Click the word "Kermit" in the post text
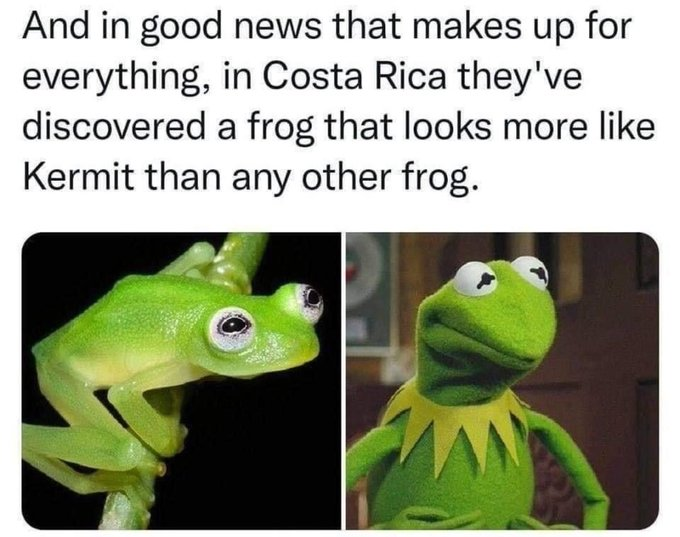Screen dimensions: 680x537 coord(78,177)
